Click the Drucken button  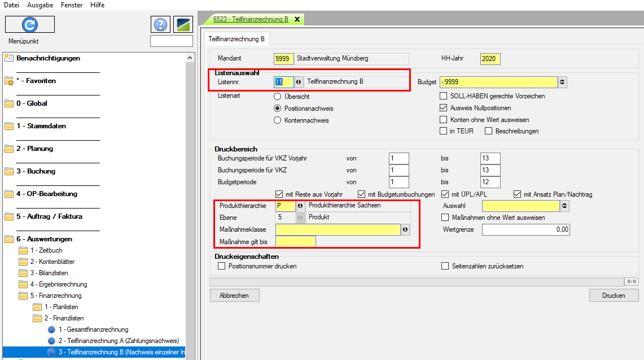(614, 296)
